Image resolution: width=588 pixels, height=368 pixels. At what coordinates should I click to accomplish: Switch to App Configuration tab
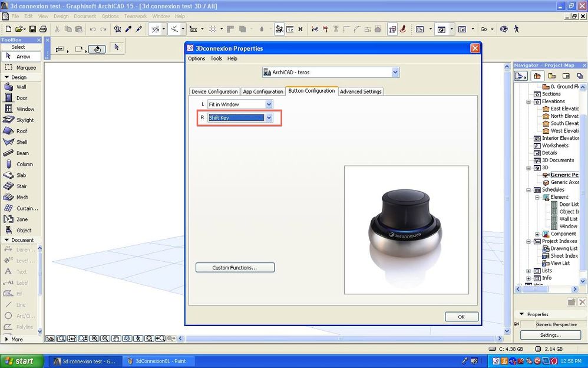(263, 91)
